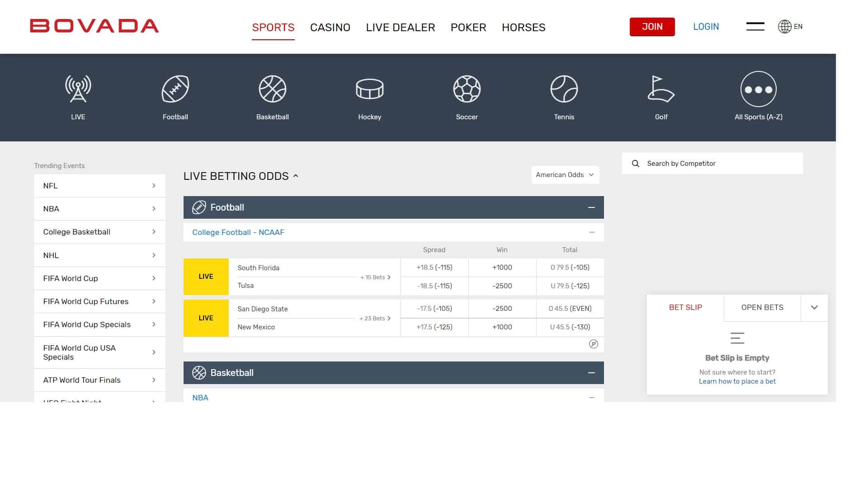868x488 pixels.
Task: Select New Mexico spread +17.5 (-125)
Action: click(434, 327)
